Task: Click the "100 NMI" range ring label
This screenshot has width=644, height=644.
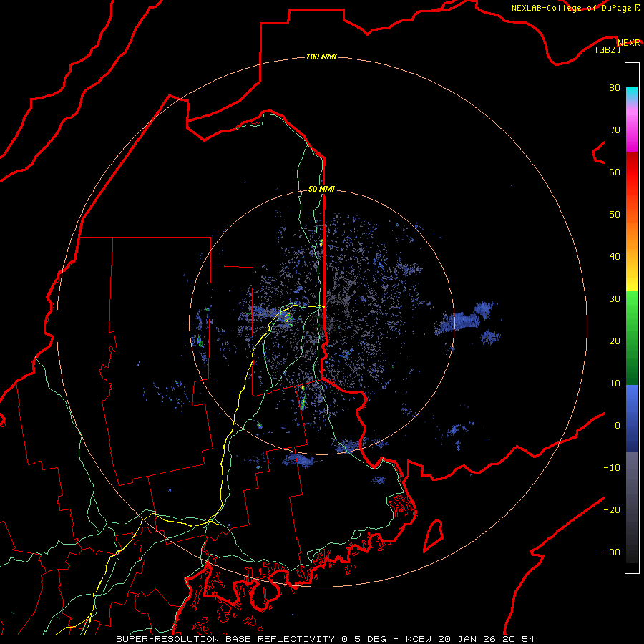Action: (321, 57)
